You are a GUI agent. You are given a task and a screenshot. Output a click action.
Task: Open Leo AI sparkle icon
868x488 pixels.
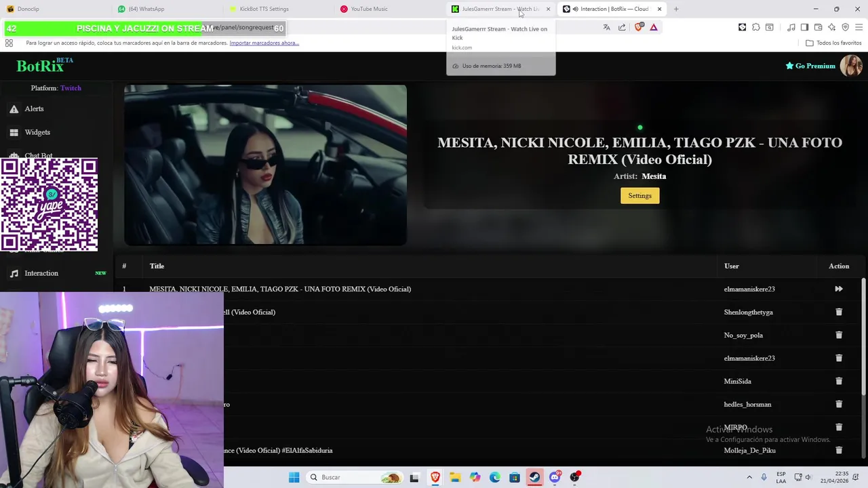tap(831, 27)
